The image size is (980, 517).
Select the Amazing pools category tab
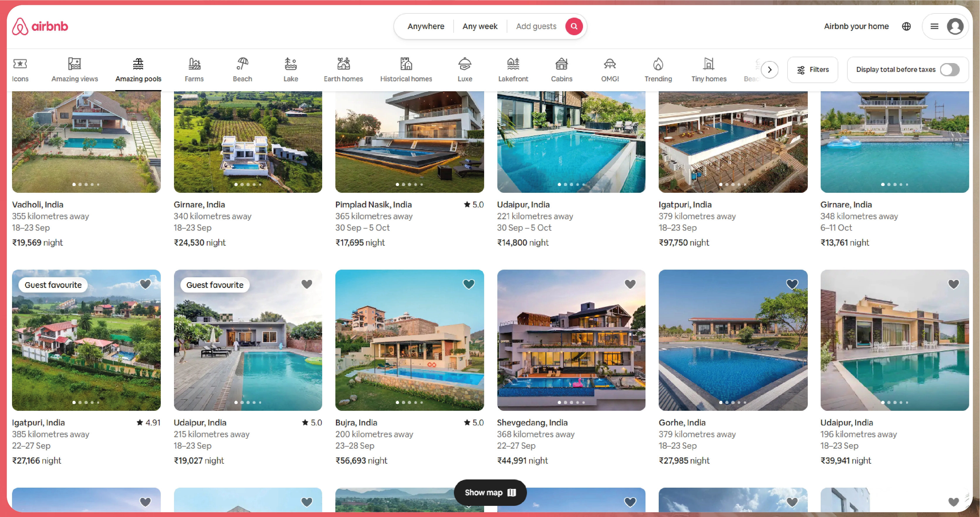point(138,70)
